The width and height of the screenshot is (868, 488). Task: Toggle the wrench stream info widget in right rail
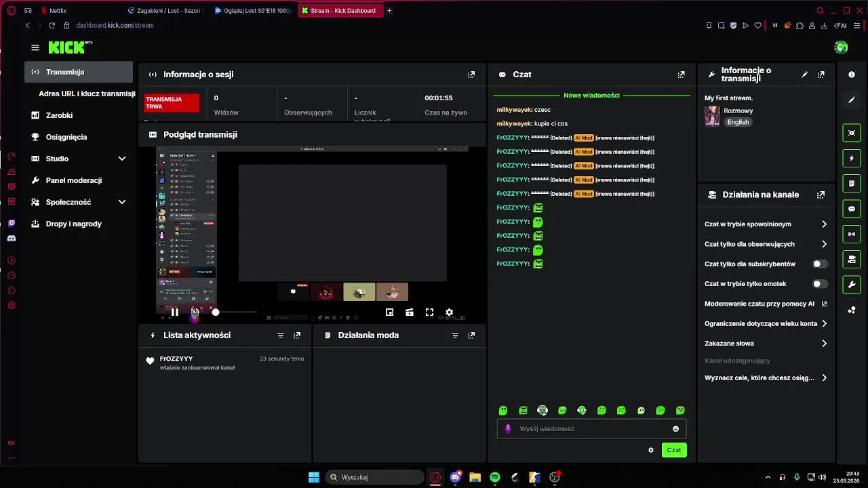point(852,285)
